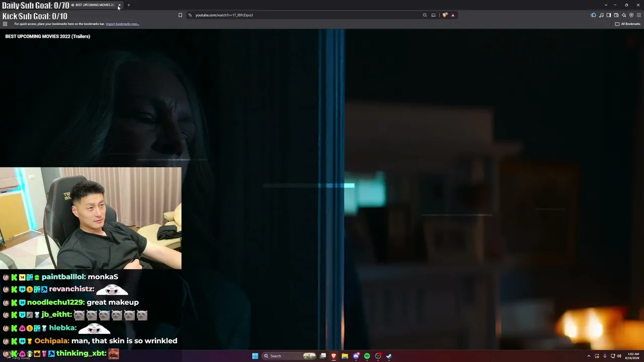
Task: Toggle the browser sidebar panel
Action: (609, 15)
